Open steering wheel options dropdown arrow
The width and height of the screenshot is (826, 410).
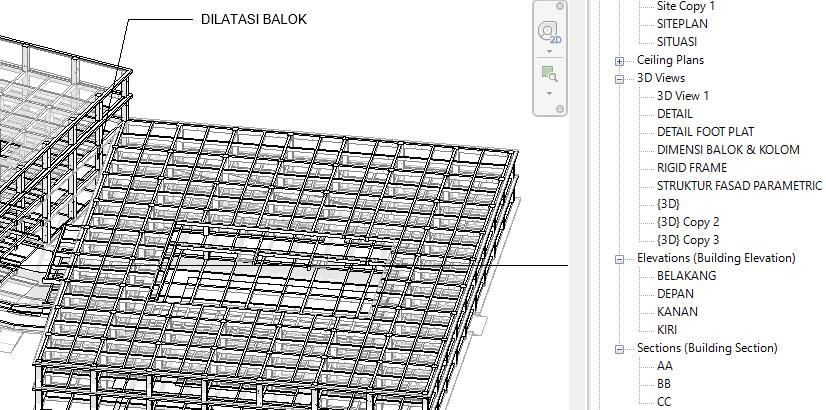[549, 52]
